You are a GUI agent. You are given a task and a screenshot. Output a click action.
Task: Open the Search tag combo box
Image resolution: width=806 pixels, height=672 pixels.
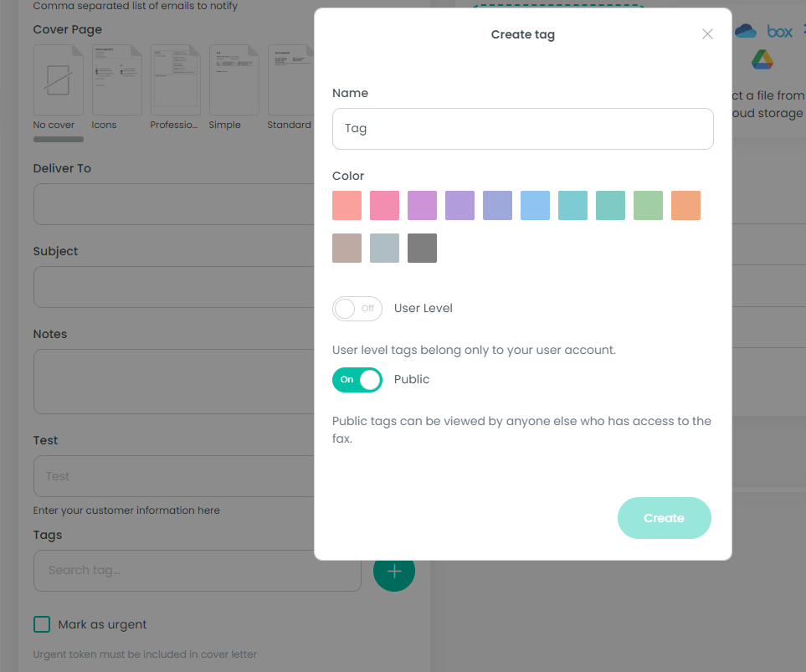[198, 571]
